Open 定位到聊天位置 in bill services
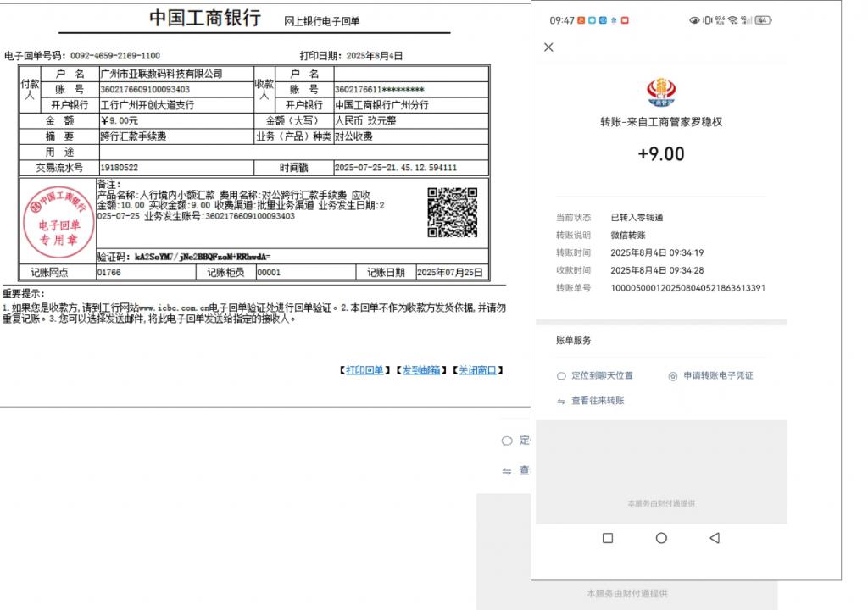 602,376
